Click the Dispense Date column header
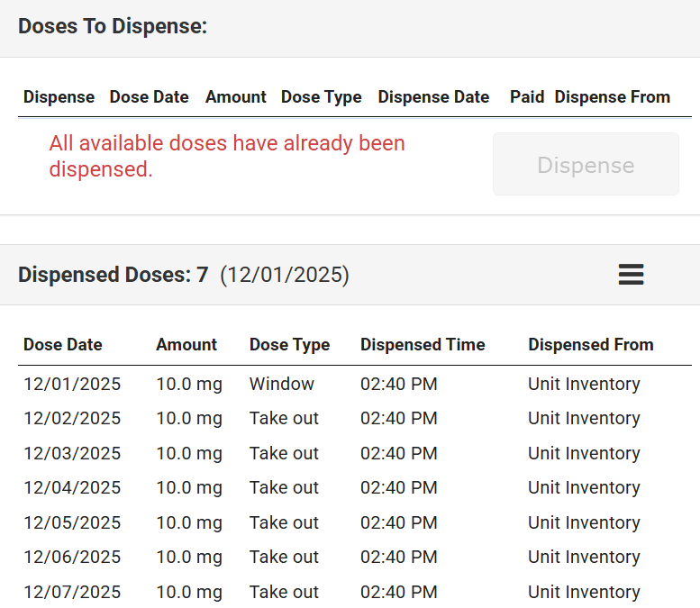The image size is (700, 608). [433, 97]
